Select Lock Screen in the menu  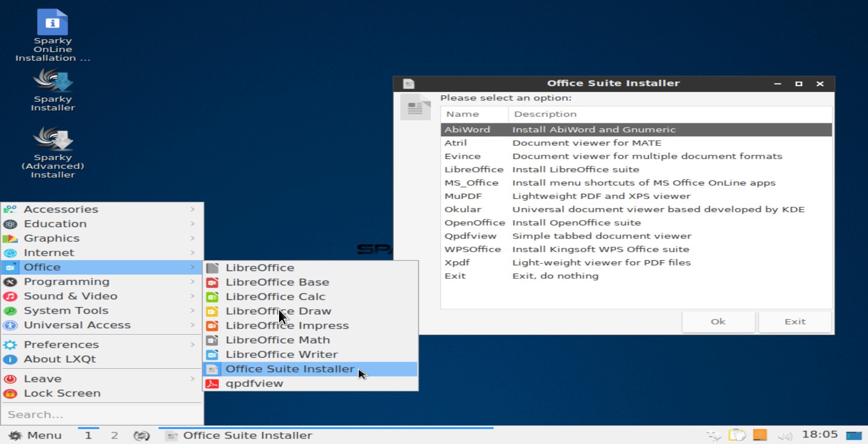click(x=62, y=393)
